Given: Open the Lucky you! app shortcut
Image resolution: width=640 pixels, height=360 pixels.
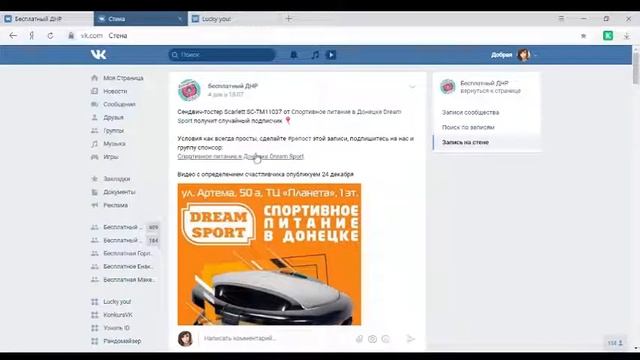Looking at the screenshot, I should click(x=118, y=302).
